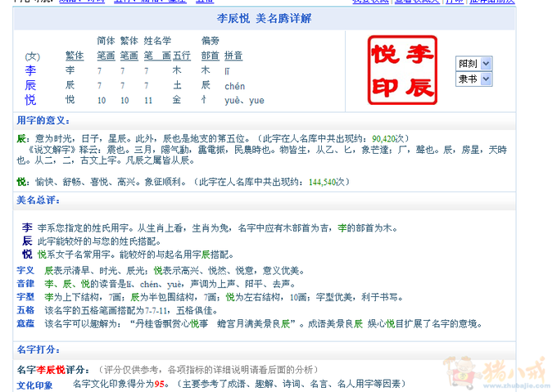The image size is (557, 392).
Task: Click the green 悦 heading in 用字的意义
Action: (21, 182)
